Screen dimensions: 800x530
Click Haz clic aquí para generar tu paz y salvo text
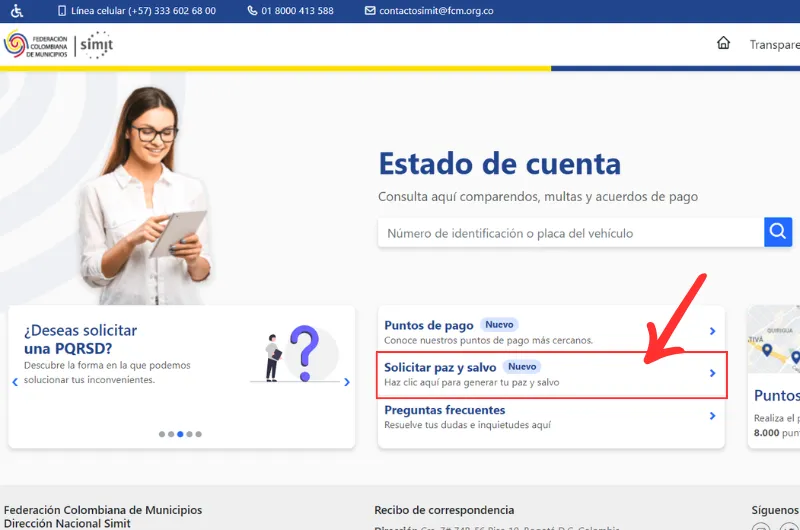tap(471, 383)
